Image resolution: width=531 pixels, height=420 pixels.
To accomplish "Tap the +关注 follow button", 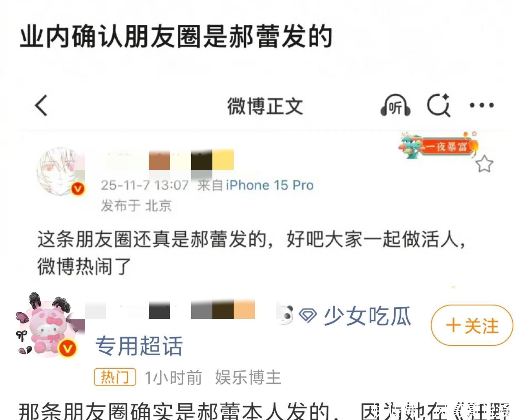I will coord(472,325).
